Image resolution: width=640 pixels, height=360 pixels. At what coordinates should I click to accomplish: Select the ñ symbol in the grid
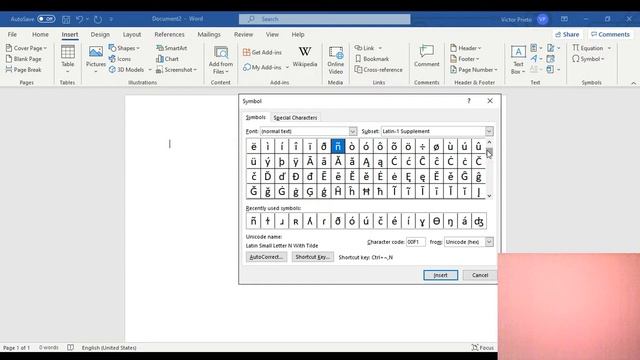[x=338, y=146]
